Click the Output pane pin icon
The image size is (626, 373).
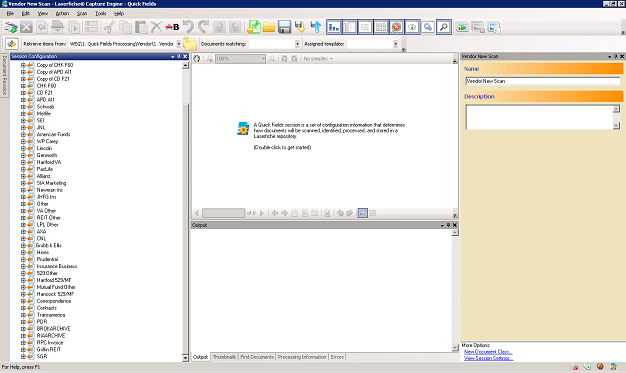(x=448, y=225)
